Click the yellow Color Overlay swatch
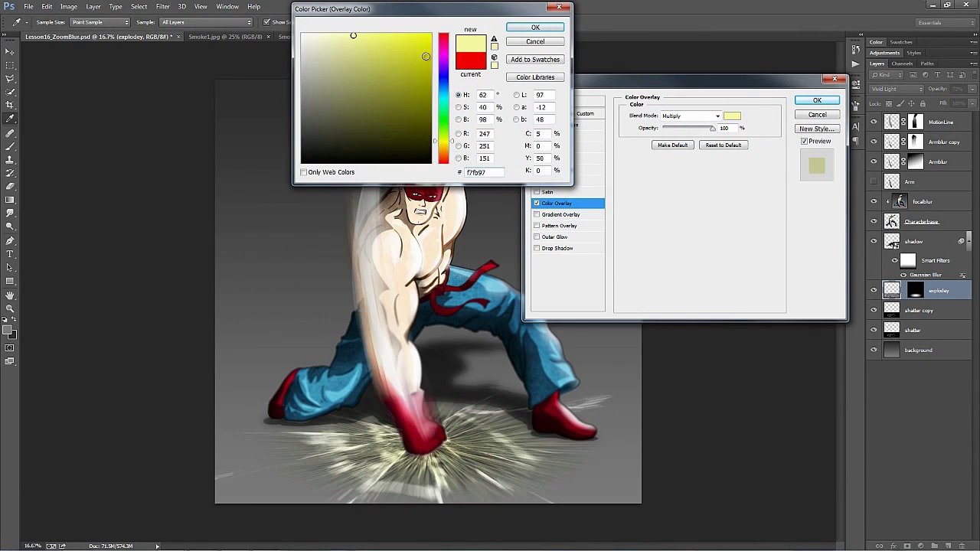 pos(732,116)
